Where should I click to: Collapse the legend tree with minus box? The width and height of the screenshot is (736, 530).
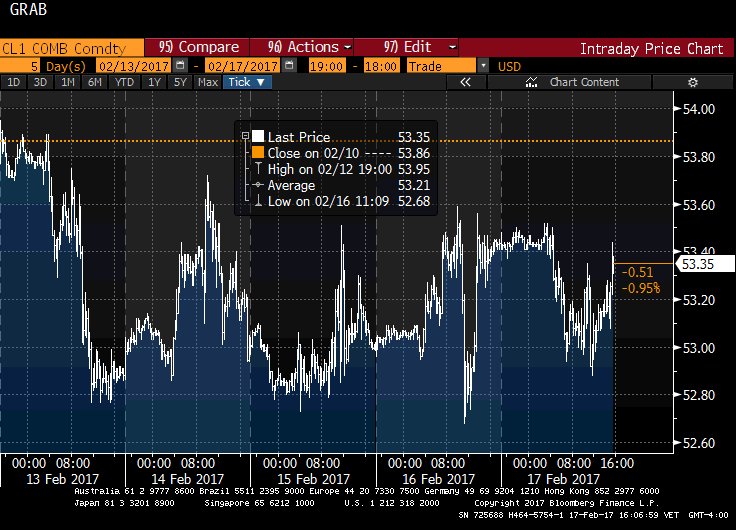pyautogui.click(x=244, y=137)
